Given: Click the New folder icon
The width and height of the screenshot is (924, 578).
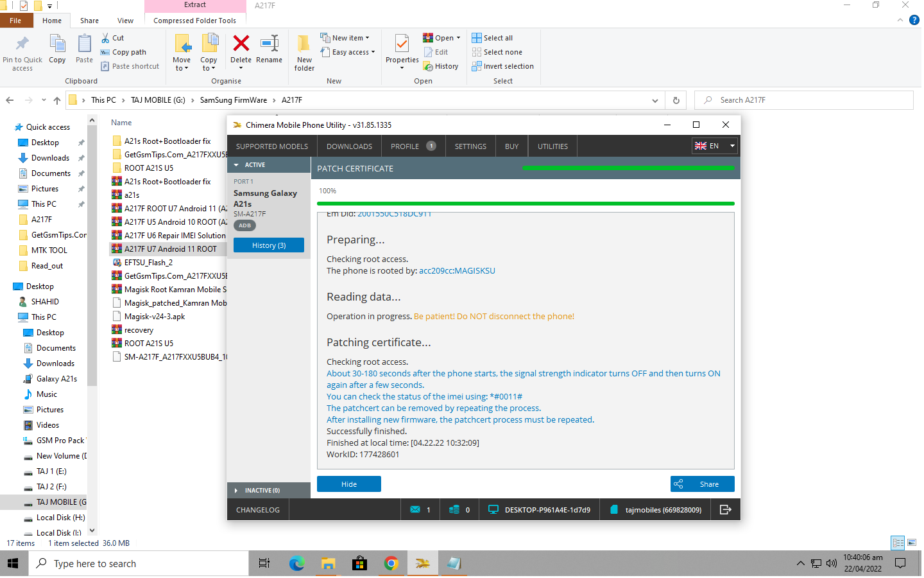Looking at the screenshot, I should 304,45.
